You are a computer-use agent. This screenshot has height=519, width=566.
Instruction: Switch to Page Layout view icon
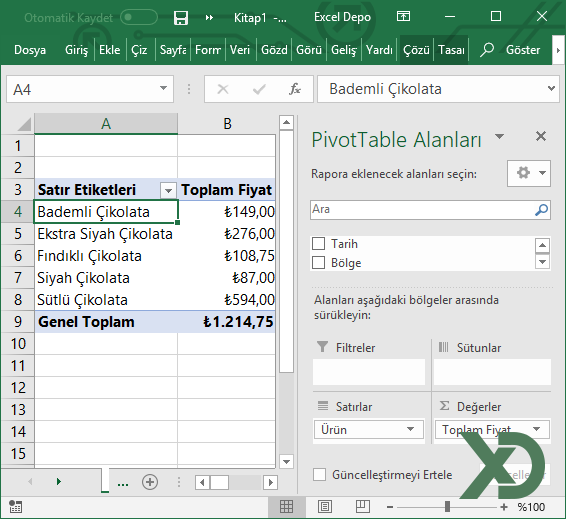(x=325, y=507)
